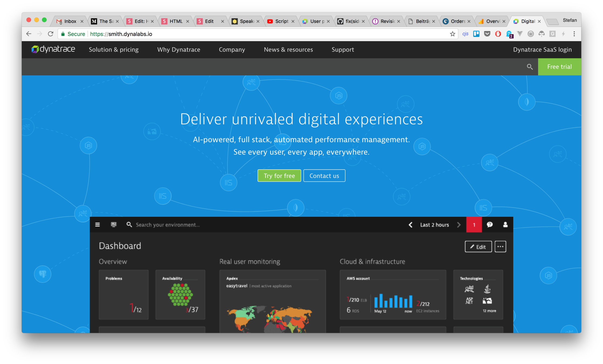The width and height of the screenshot is (603, 364).
Task: Open the dashboard three-dots more options
Action: [500, 246]
